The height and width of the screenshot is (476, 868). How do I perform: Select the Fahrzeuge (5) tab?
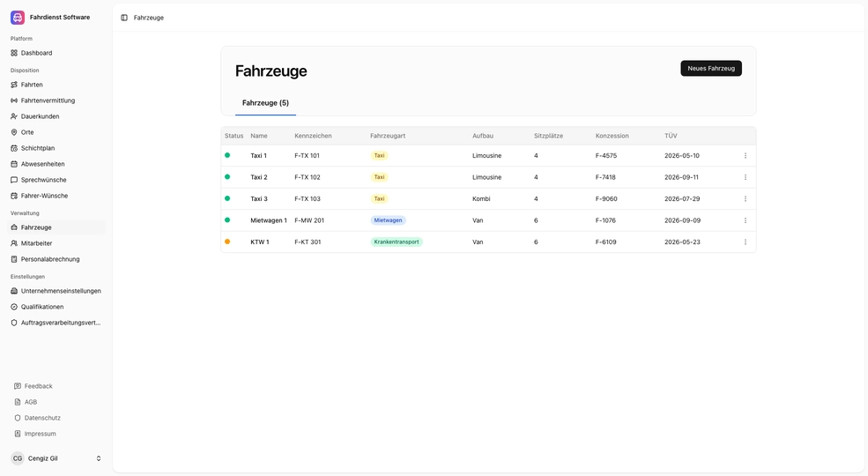coord(265,103)
